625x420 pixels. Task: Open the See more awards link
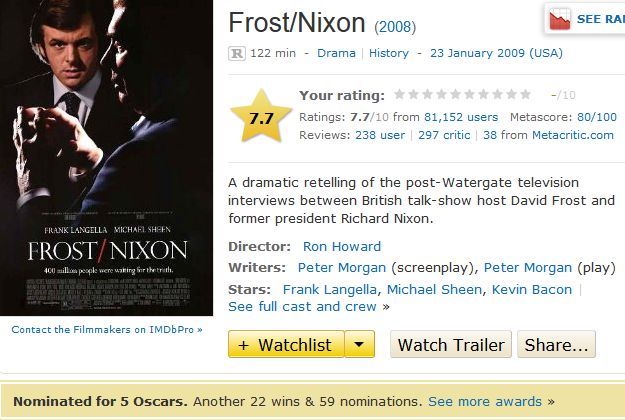point(485,402)
